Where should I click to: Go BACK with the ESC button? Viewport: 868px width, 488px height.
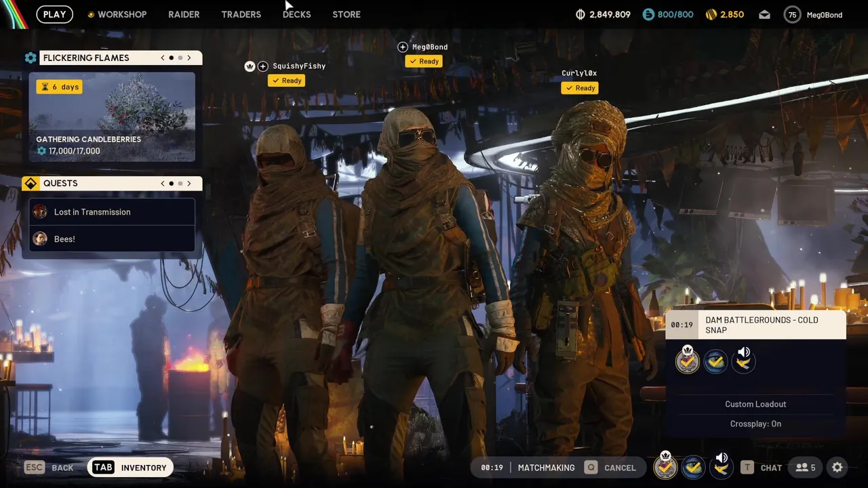tap(49, 468)
